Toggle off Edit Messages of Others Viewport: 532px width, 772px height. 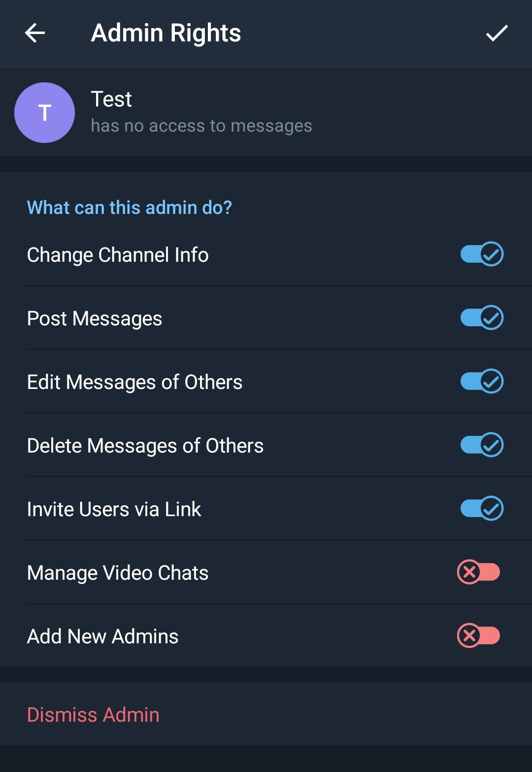pyautogui.click(x=481, y=382)
